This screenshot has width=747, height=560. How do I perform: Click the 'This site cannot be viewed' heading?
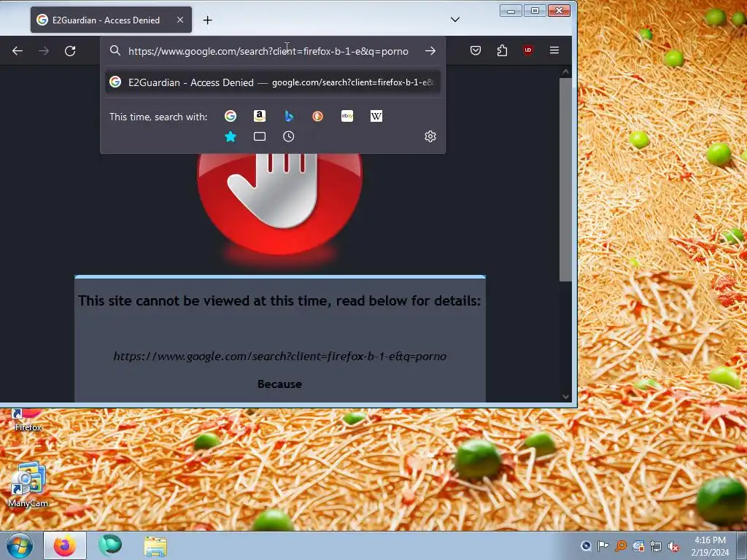279,301
